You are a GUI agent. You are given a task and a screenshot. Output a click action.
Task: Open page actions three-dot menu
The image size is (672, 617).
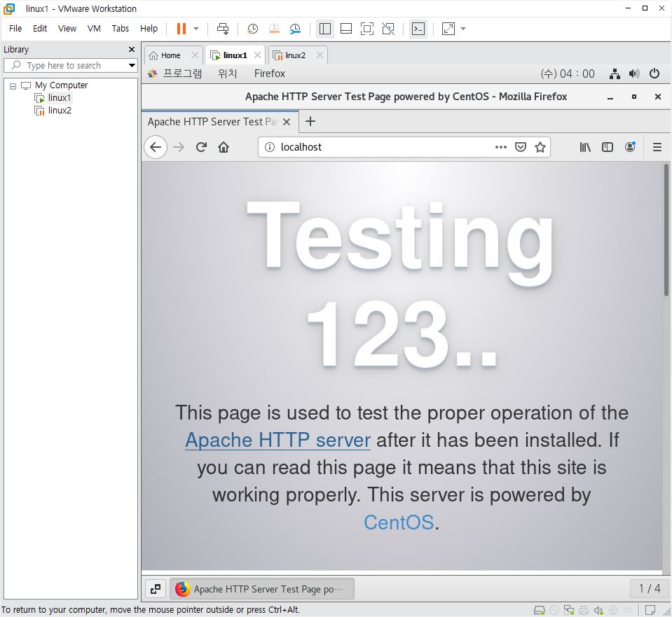click(x=500, y=147)
